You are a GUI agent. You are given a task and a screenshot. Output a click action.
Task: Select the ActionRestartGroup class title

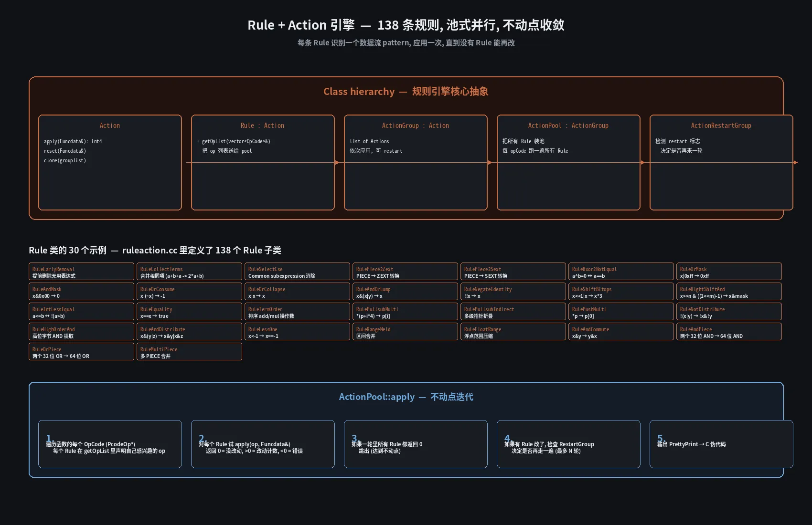click(x=721, y=126)
